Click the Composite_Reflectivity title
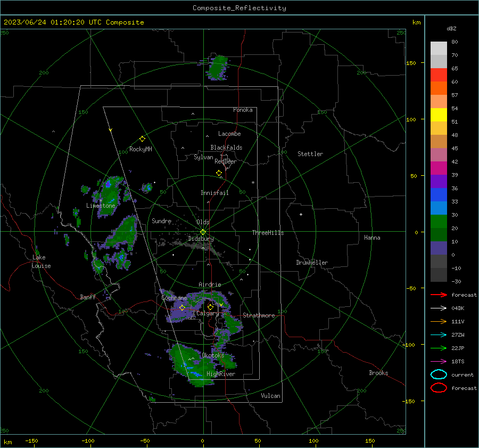The height and width of the screenshot is (448, 479). (239, 8)
